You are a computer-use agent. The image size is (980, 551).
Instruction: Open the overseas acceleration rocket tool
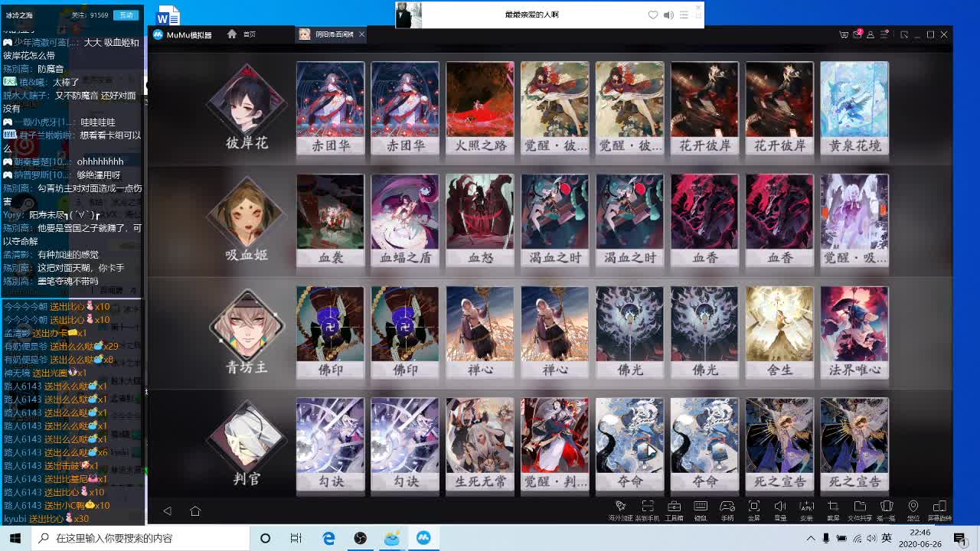pyautogui.click(x=621, y=510)
